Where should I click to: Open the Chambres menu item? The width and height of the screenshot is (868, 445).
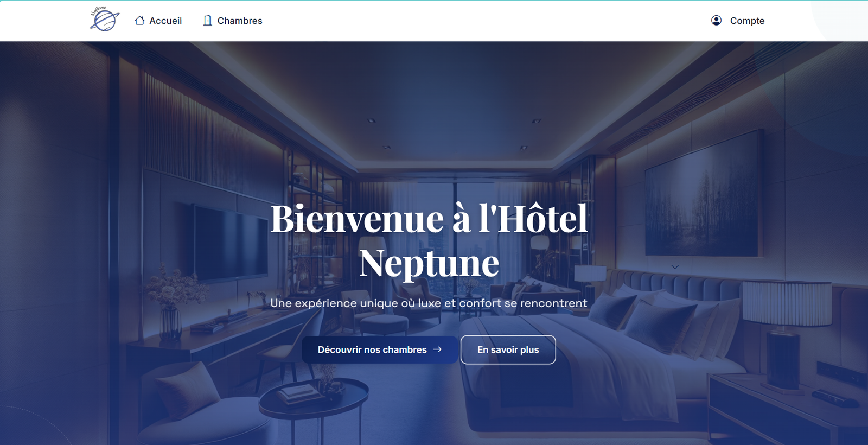[233, 21]
